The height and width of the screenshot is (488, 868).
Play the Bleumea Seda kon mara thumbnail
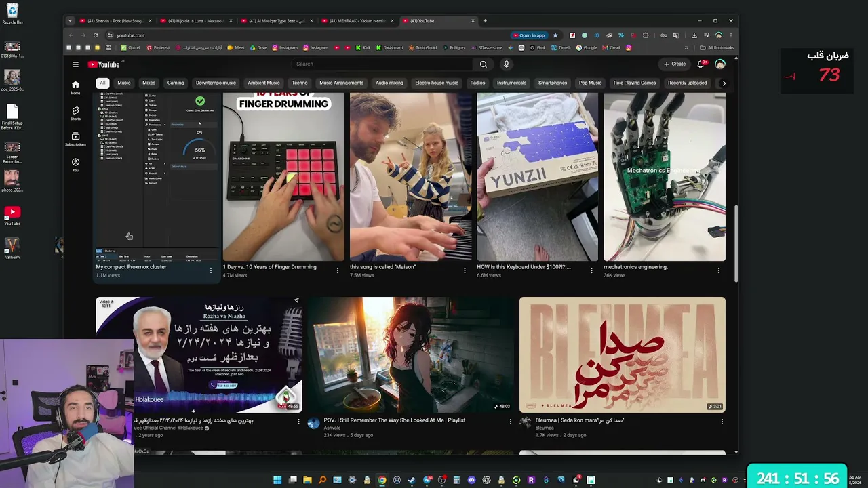pyautogui.click(x=623, y=354)
